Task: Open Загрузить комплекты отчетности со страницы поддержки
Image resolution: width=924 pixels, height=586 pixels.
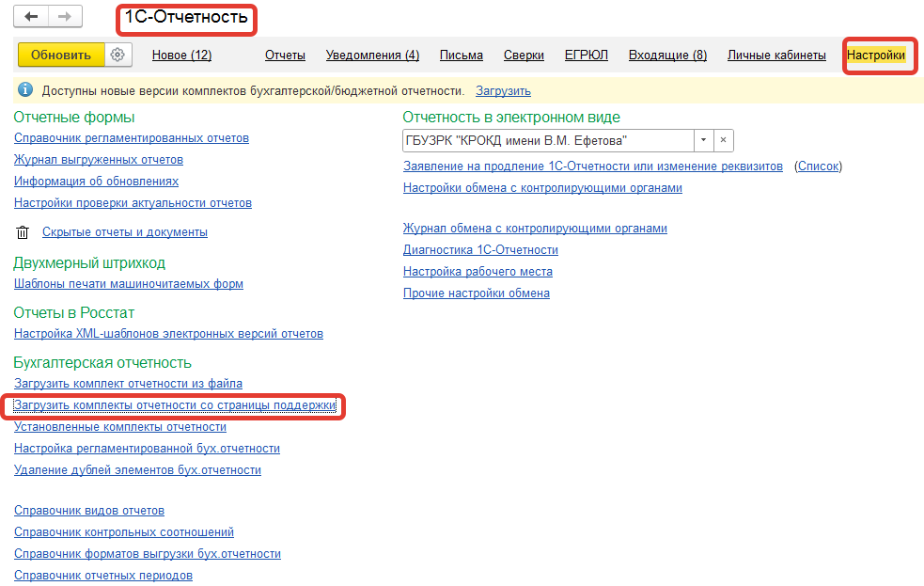Action: click(x=175, y=405)
